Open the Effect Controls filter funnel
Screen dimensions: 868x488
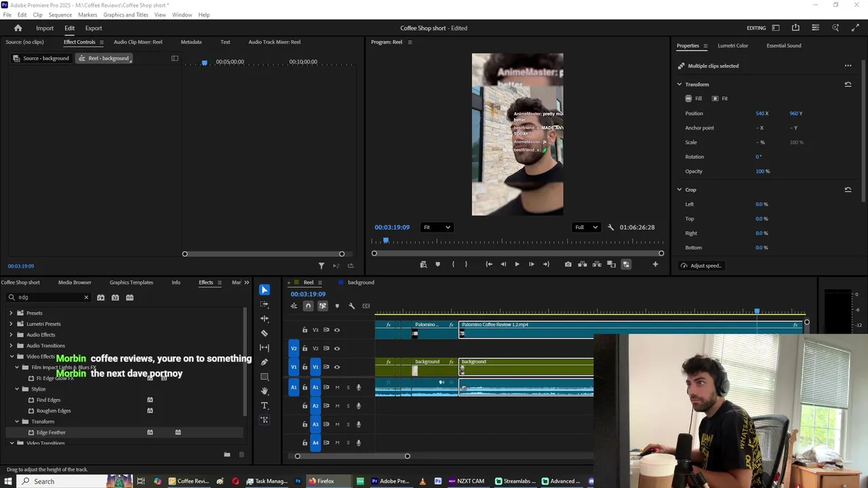click(x=321, y=266)
